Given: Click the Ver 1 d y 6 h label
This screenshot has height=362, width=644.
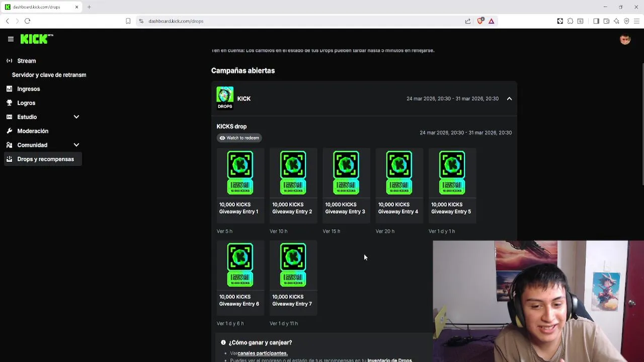Looking at the screenshot, I should click(230, 324).
